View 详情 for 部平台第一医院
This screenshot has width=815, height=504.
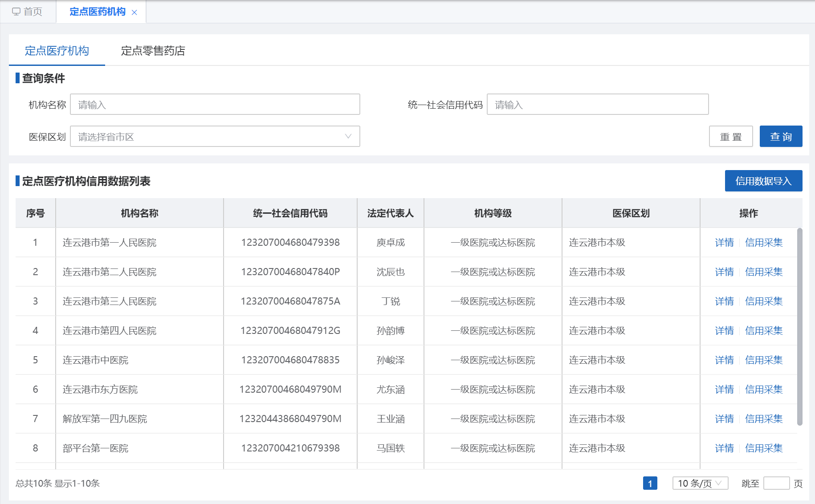[x=725, y=448]
